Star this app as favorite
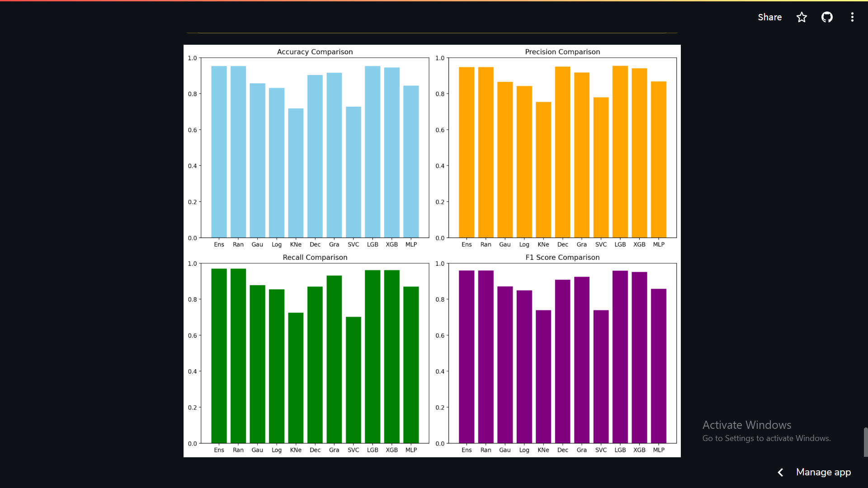The image size is (868, 488). (x=802, y=17)
